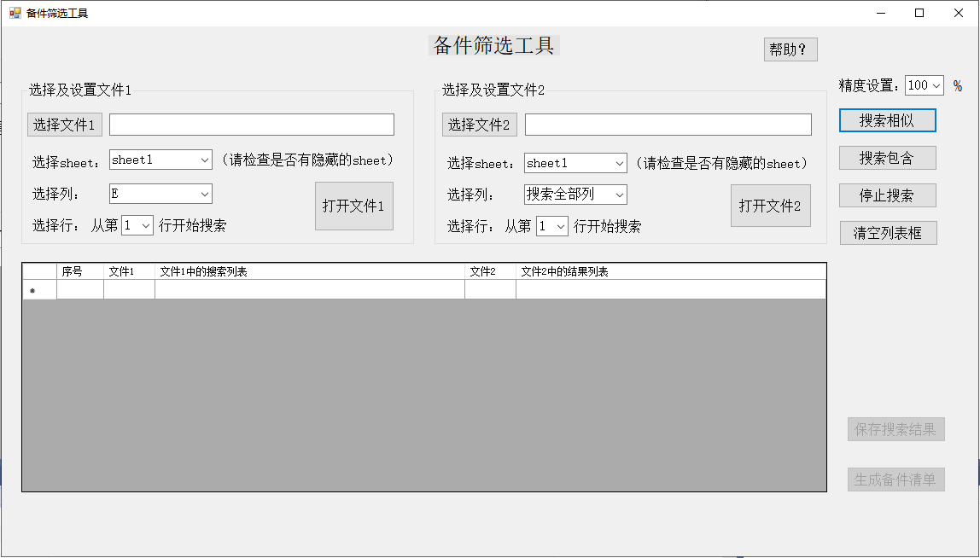Run the 搜索包含 contains search

[888, 157]
